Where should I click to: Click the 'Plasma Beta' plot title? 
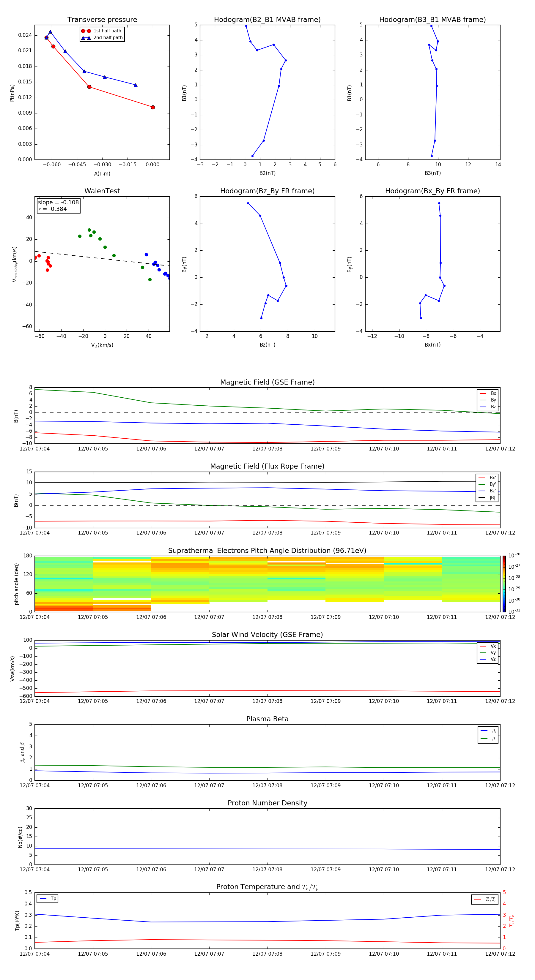tap(267, 719)
